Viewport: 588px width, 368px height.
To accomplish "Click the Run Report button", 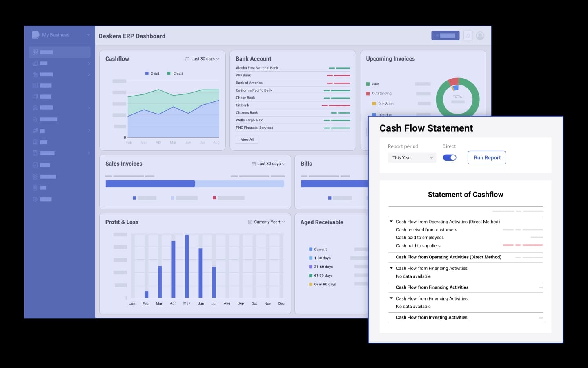I will coord(486,158).
